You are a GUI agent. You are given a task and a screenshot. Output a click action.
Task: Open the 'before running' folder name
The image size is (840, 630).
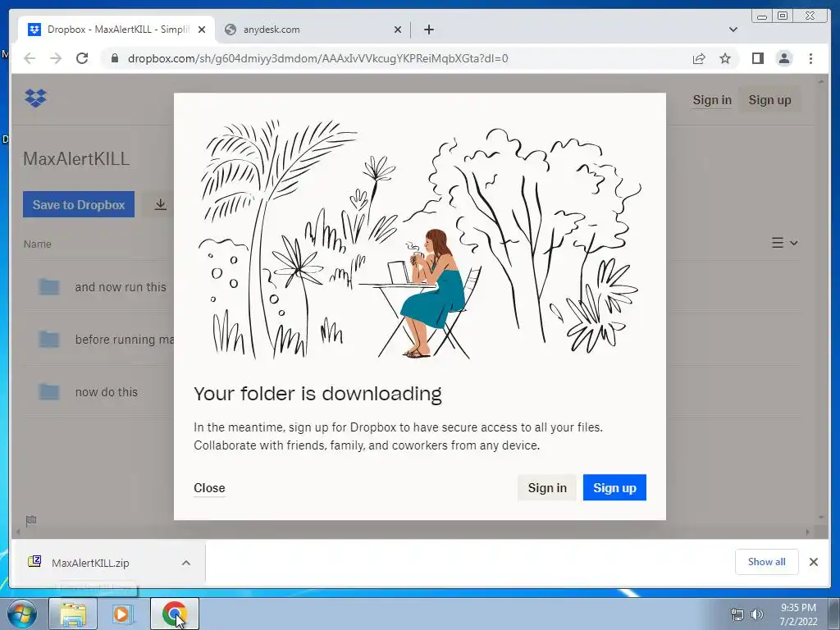pos(125,340)
